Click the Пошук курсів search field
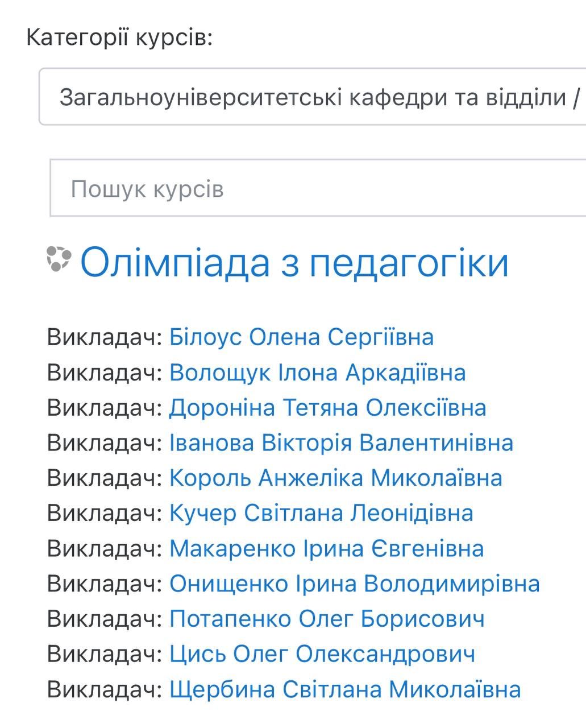Viewport: 586px width, 728px height. click(x=318, y=188)
